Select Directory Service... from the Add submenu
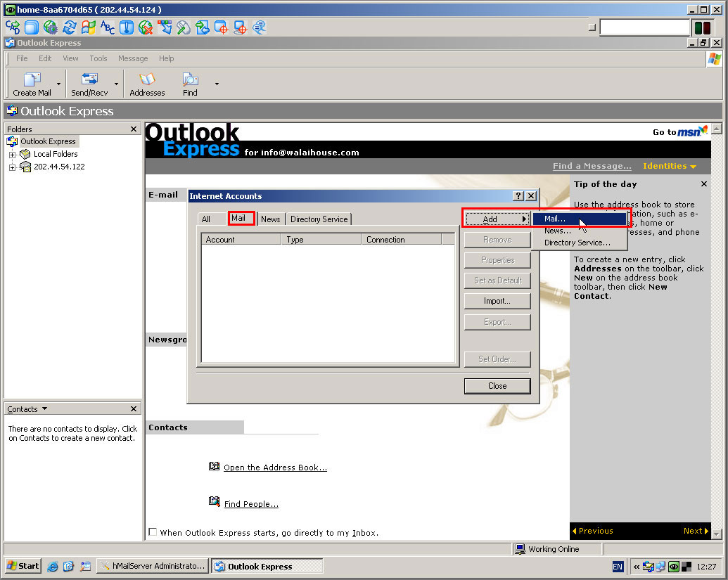 579,243
